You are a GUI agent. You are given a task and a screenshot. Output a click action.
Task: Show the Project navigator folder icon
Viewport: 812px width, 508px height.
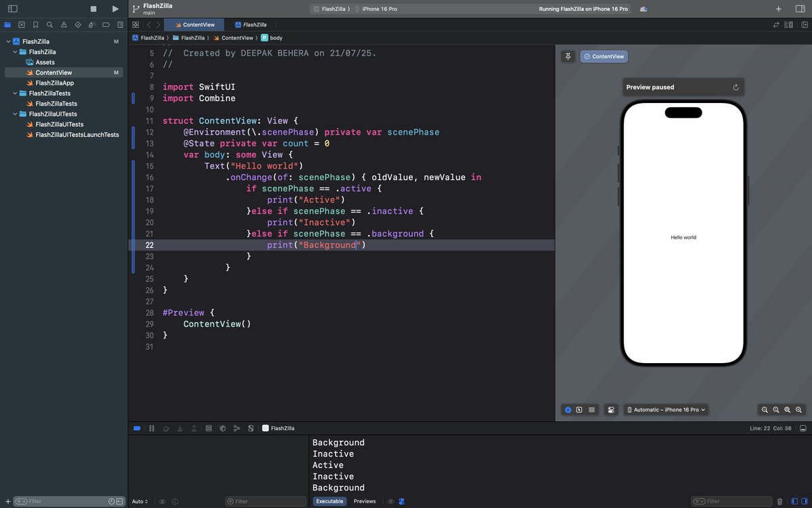(x=7, y=24)
